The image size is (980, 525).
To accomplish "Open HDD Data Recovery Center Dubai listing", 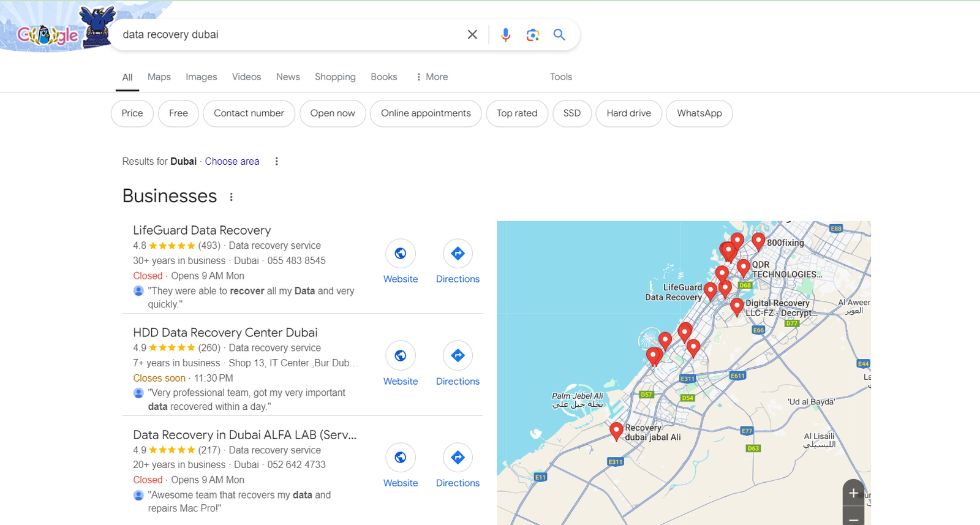I will (x=225, y=333).
